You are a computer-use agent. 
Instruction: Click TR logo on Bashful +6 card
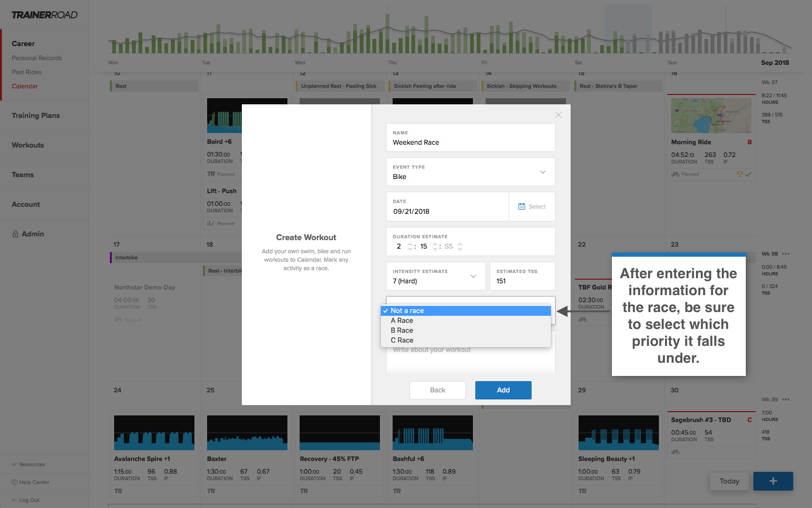click(397, 491)
